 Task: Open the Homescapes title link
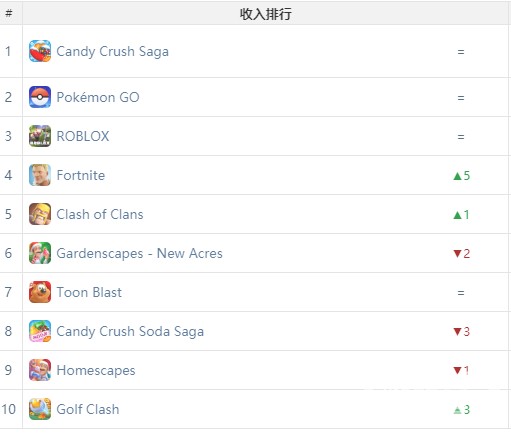point(96,371)
